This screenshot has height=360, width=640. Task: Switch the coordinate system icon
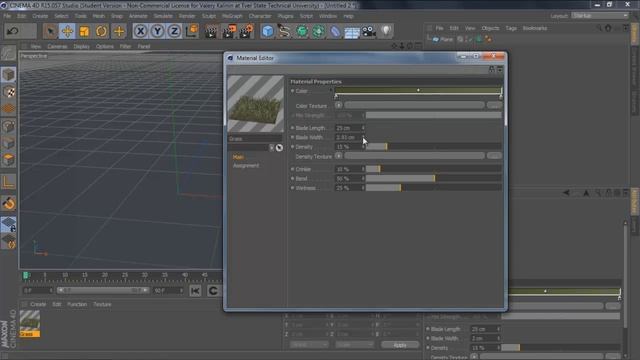[x=192, y=31]
